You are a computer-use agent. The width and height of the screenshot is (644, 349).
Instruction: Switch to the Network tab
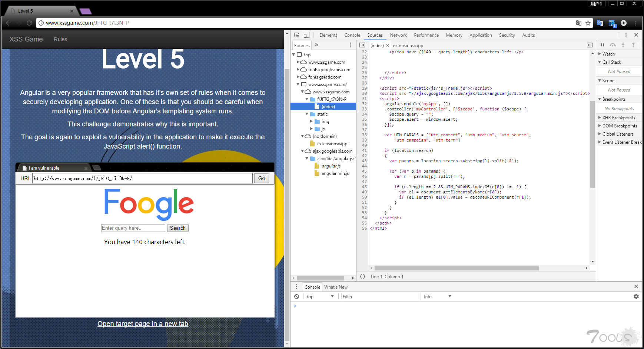pyautogui.click(x=398, y=35)
